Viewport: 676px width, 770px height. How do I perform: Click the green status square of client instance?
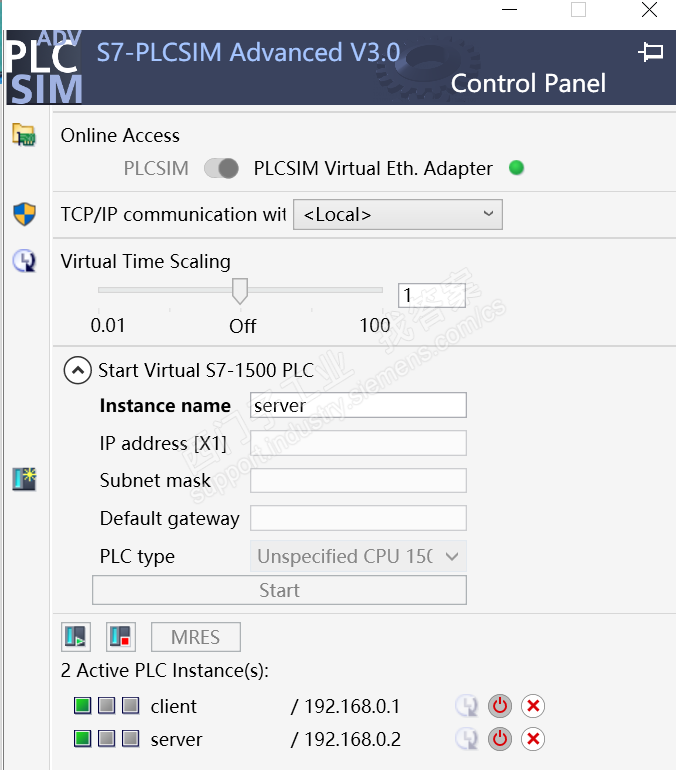[82, 707]
